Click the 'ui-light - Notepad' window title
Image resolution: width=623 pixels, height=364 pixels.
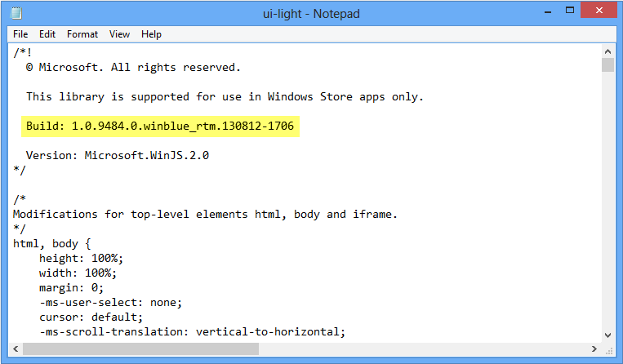click(x=312, y=14)
